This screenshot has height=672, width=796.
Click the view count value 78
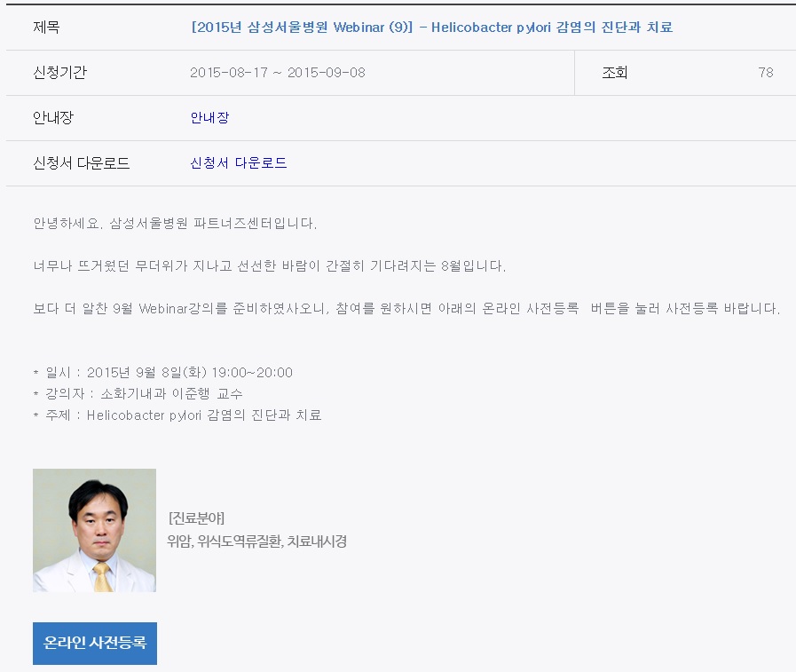(766, 73)
